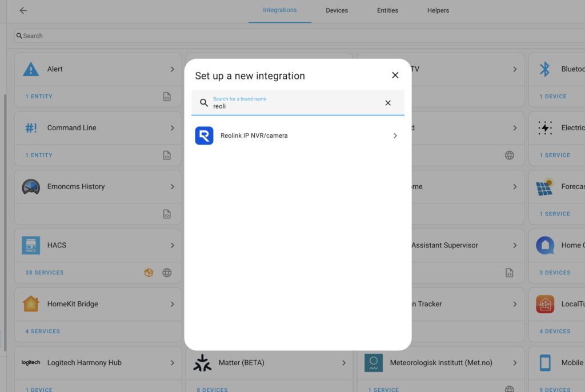Screen dimensions: 585x392
Task: Expand the Tracker card chevron
Action: (515, 304)
